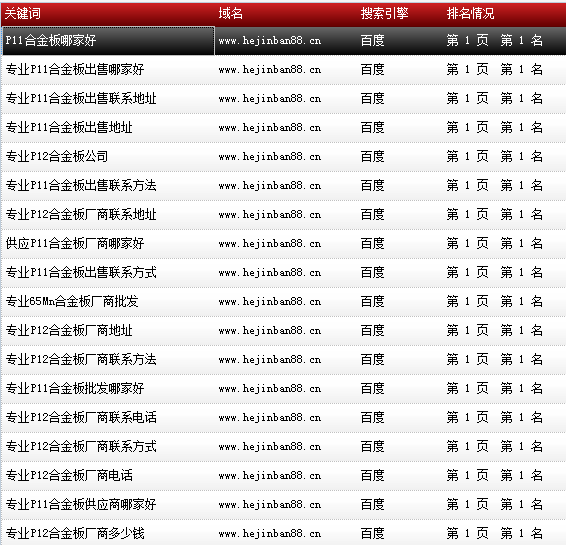This screenshot has height=545, width=566.
Task: Select the row 专业P12合金板厂商联系地址
Action: pos(284,215)
